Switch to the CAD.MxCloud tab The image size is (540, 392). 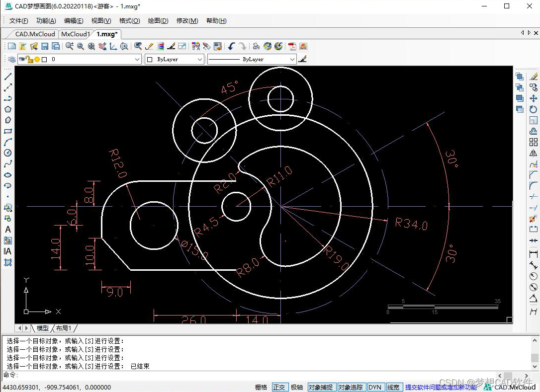pos(35,34)
